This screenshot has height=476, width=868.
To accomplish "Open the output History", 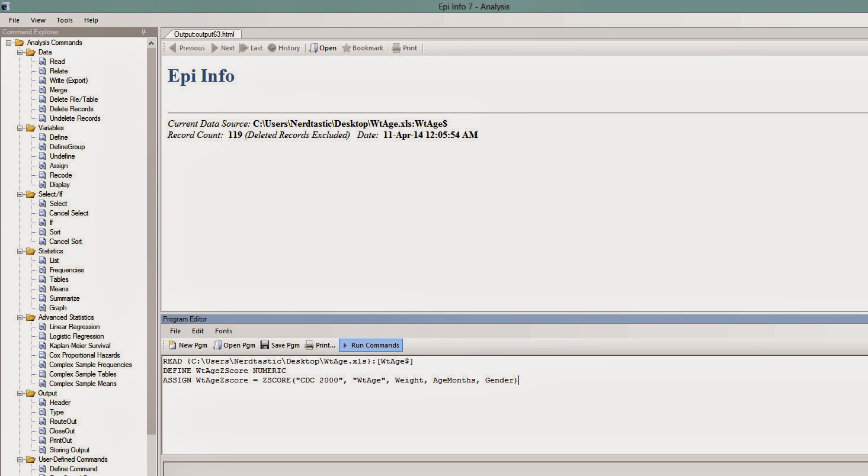I will [284, 48].
